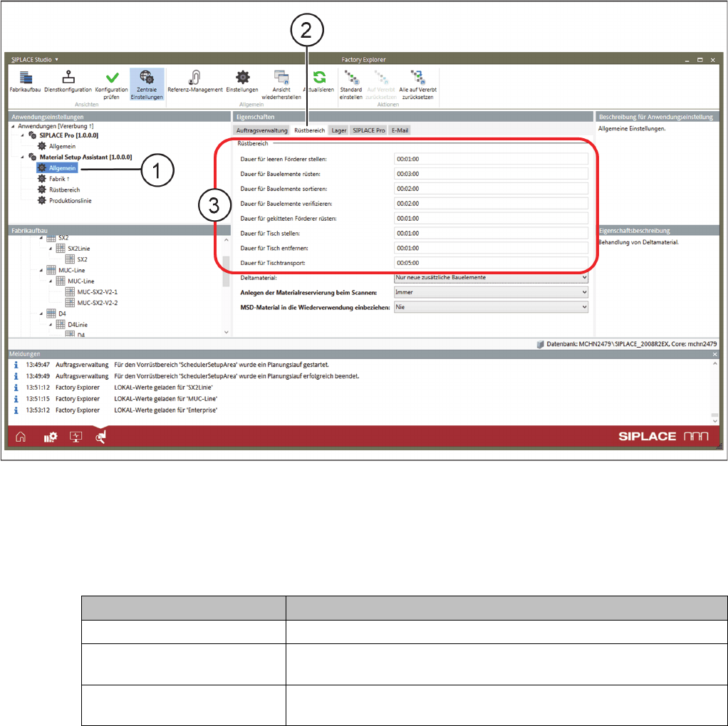The height and width of the screenshot is (726, 728).
Task: Edit Dauer für leeren Förderer stellen field
Action: [x=491, y=159]
